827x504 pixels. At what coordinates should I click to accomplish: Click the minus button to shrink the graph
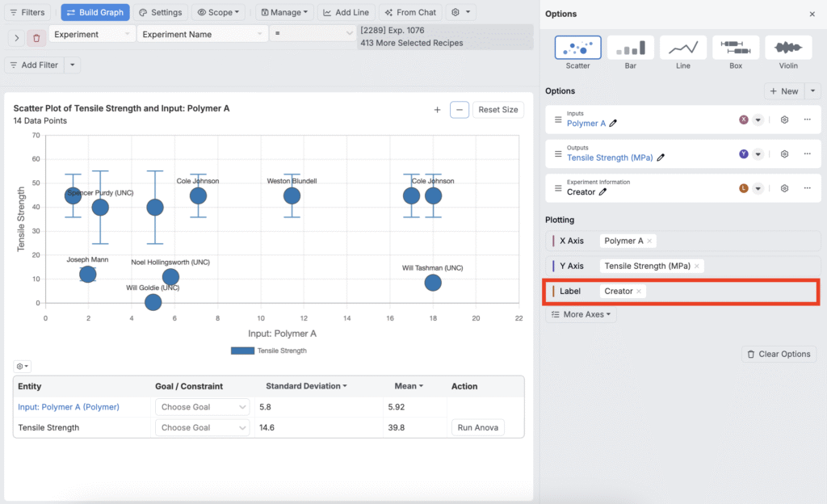tap(460, 110)
